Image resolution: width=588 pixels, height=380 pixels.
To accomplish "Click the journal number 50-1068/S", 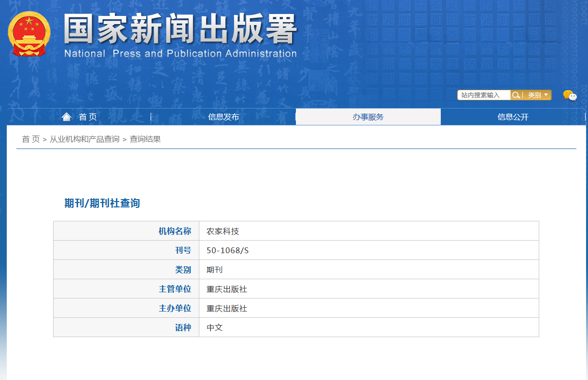I will pyautogui.click(x=228, y=250).
